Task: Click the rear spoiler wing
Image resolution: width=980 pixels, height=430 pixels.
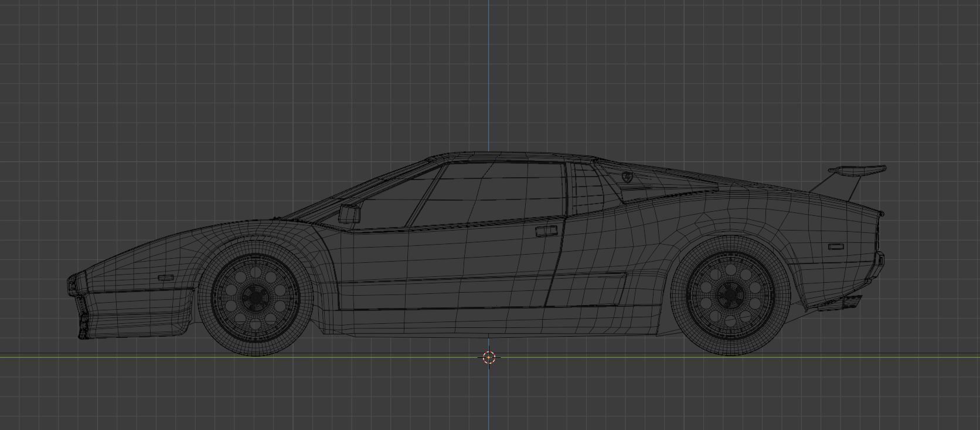Action: tap(856, 171)
